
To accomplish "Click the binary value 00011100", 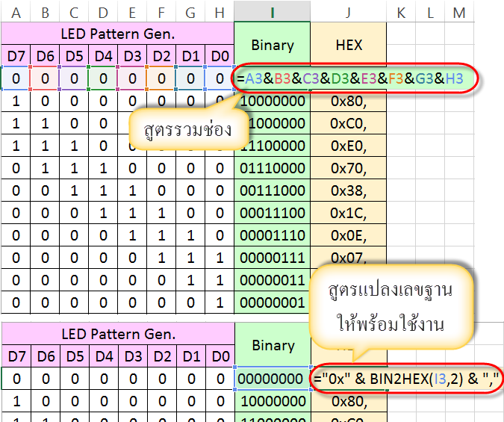I will pyautogui.click(x=273, y=214).
